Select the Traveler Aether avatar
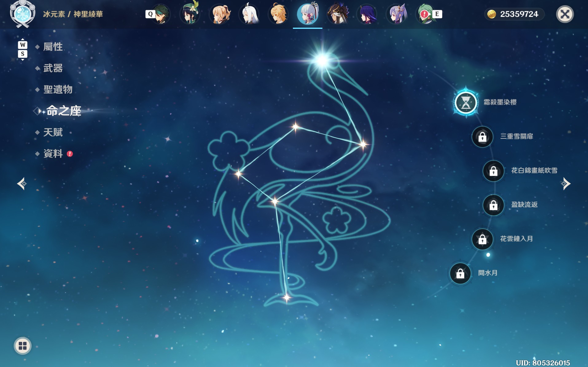The width and height of the screenshot is (588, 367). (278, 14)
